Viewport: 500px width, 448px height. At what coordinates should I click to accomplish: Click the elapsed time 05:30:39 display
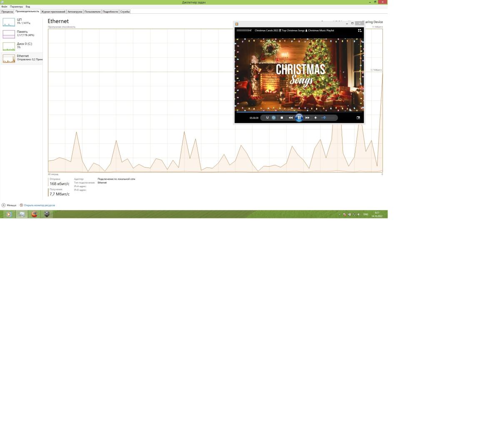254,118
